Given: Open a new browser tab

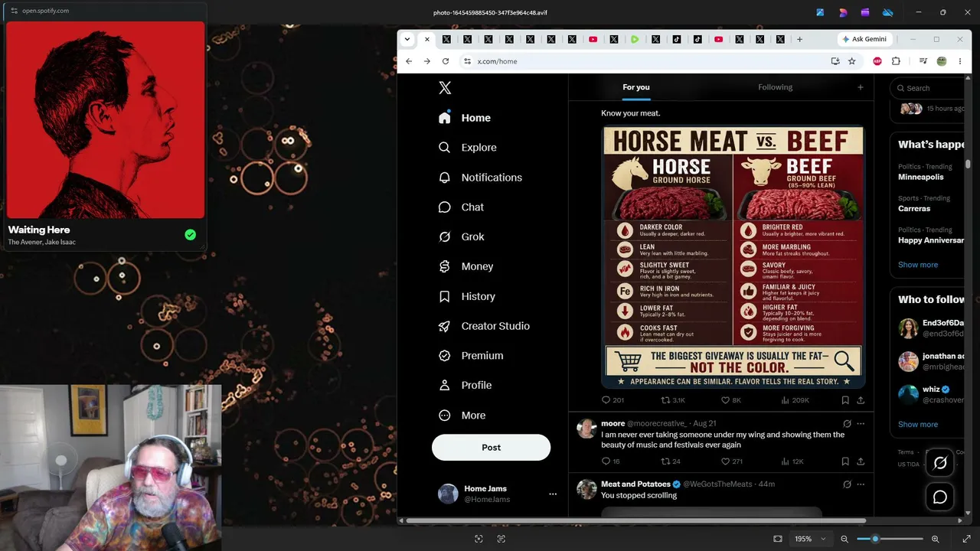Looking at the screenshot, I should [799, 39].
